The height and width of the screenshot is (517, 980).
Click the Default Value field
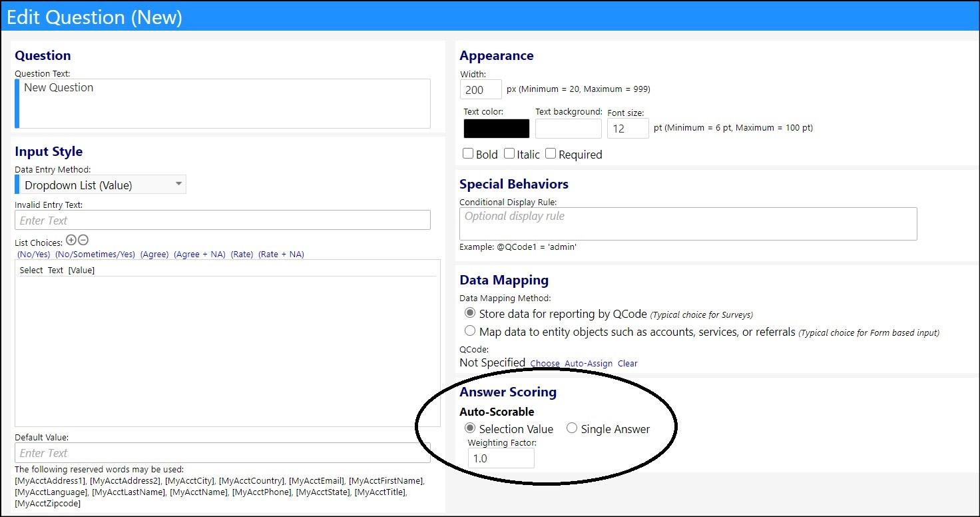[222, 452]
